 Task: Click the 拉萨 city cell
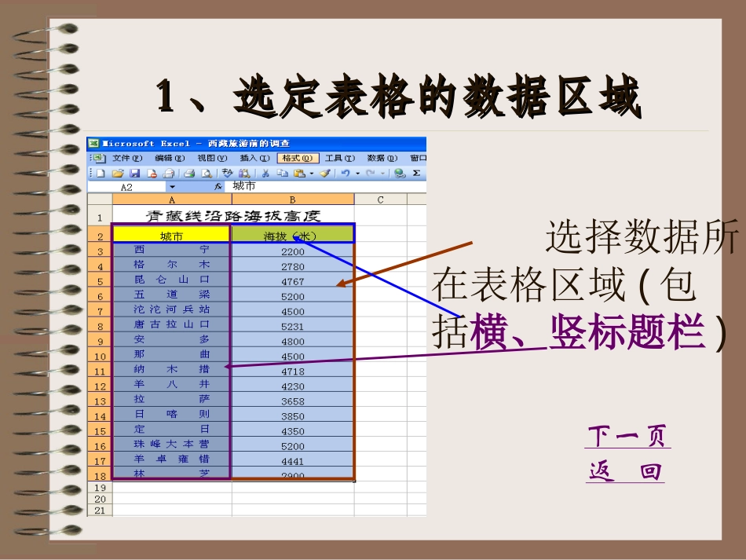(x=171, y=400)
